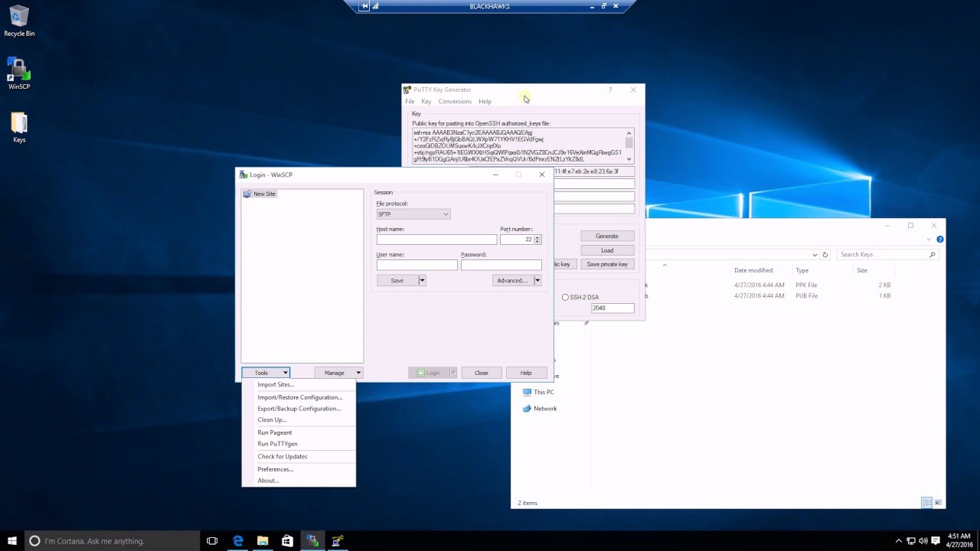Click the Help button in WinSCP
The width and height of the screenshot is (980, 551).
(526, 373)
